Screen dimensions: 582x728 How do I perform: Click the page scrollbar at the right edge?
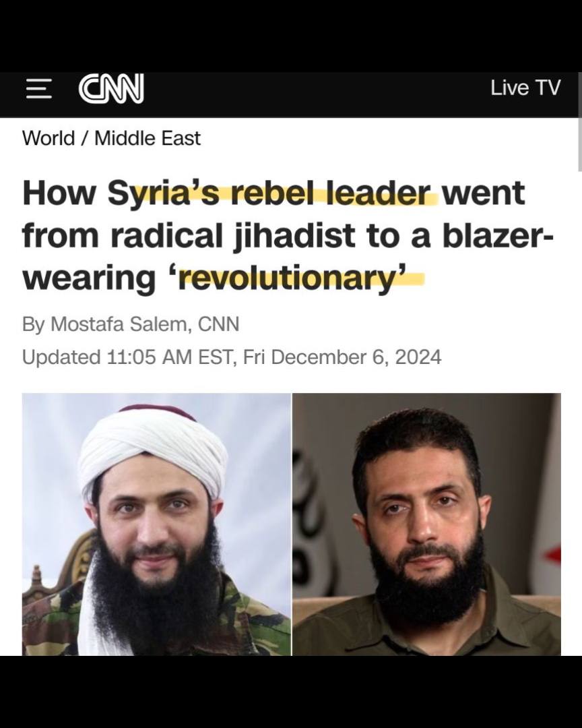click(x=579, y=121)
